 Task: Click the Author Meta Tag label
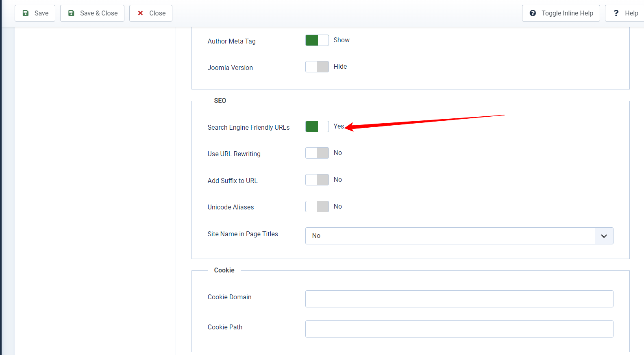[231, 41]
